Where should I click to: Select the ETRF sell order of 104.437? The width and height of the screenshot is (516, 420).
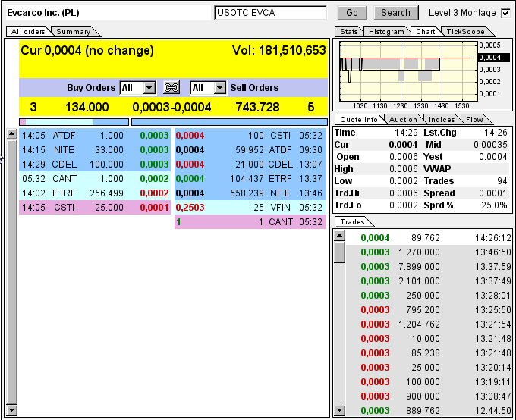[250, 179]
